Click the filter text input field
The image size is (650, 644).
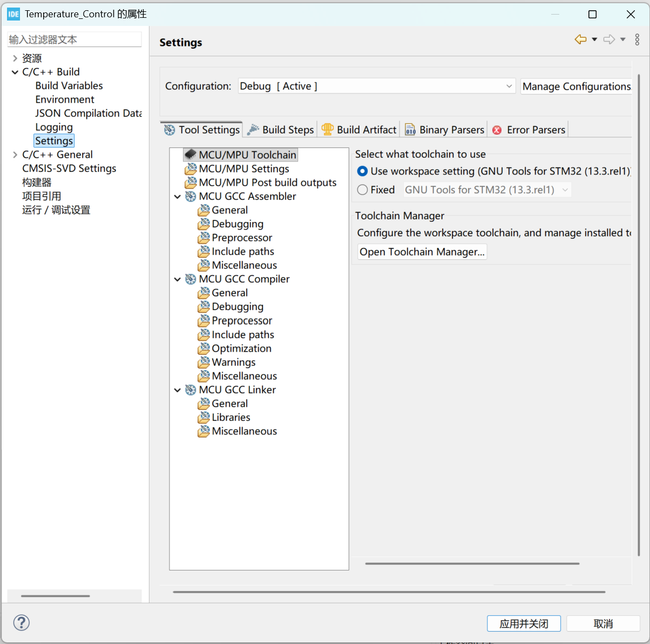pyautogui.click(x=74, y=39)
